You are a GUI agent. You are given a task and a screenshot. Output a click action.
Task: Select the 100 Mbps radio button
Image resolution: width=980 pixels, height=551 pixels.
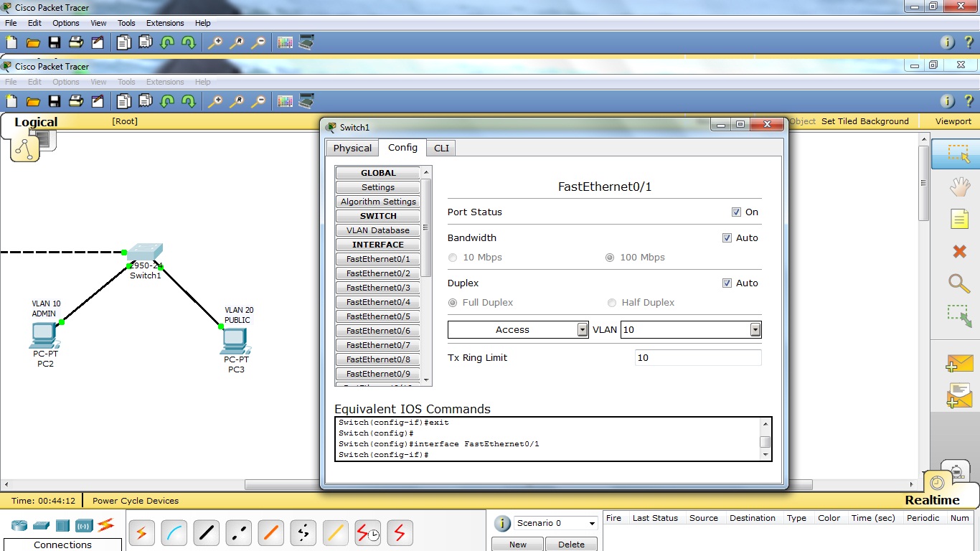click(x=610, y=258)
